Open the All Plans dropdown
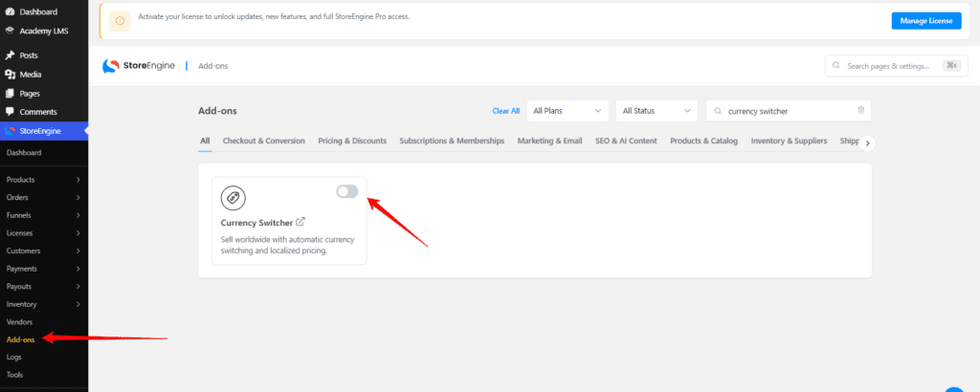The image size is (980, 392). pyautogui.click(x=568, y=111)
